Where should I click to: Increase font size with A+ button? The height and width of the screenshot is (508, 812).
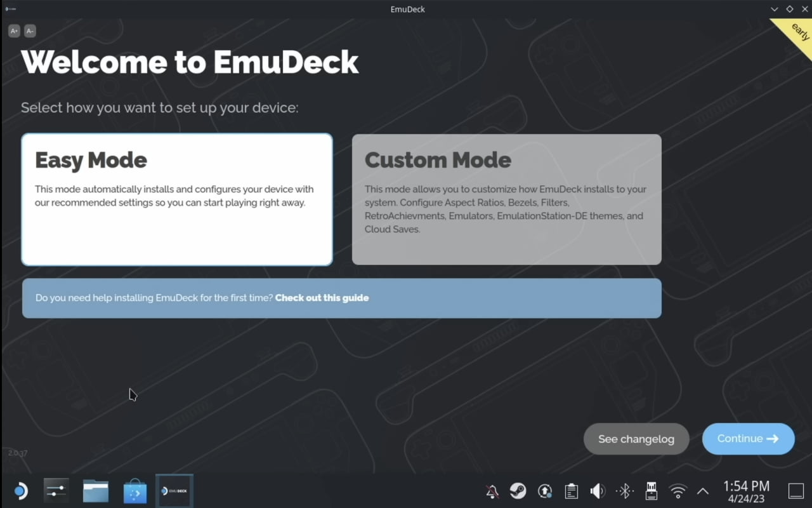pyautogui.click(x=14, y=30)
